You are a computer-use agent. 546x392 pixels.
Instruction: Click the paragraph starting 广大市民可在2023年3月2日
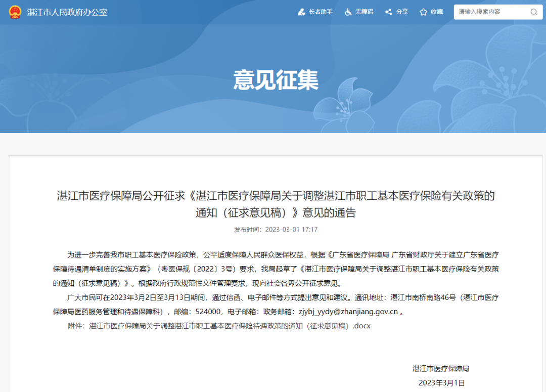[276, 304]
